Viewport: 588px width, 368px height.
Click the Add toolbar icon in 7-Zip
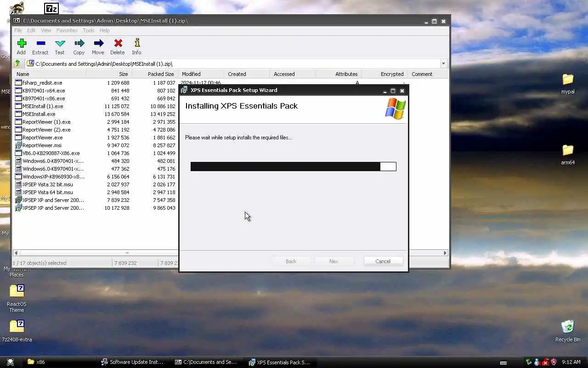pos(21,44)
